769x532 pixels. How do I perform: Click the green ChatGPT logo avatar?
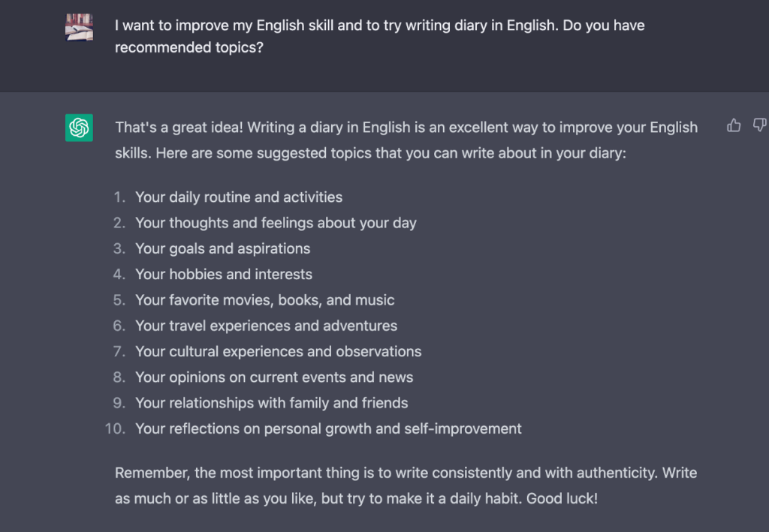(x=79, y=128)
